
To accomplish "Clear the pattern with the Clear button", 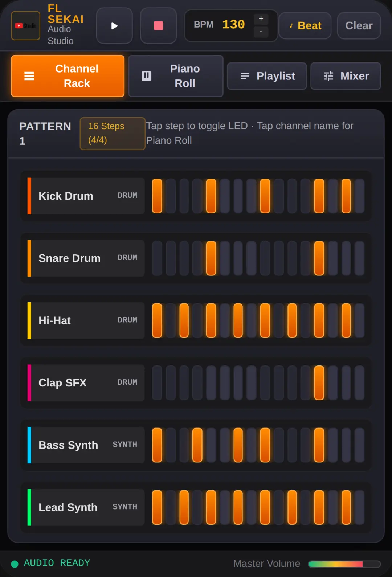I will 359,26.
